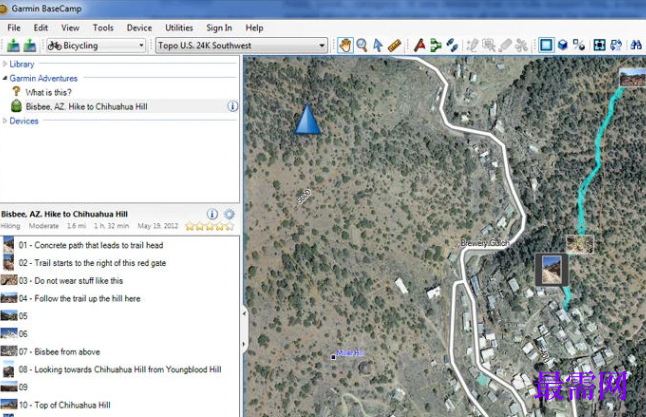Select the Zoom magnifier tool
This screenshot has height=417, width=646.
(x=362, y=45)
